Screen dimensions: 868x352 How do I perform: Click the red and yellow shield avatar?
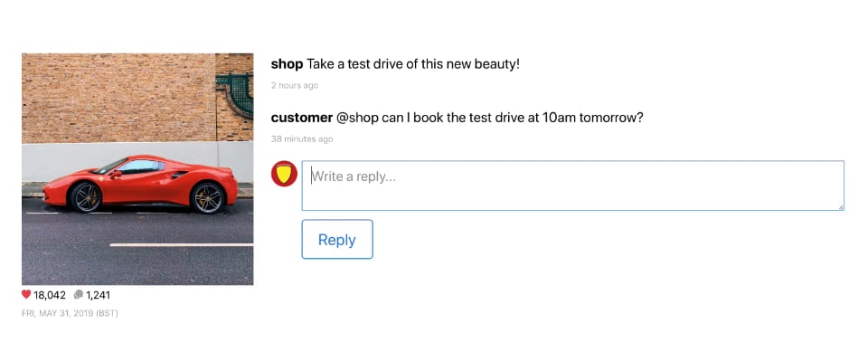point(284,174)
